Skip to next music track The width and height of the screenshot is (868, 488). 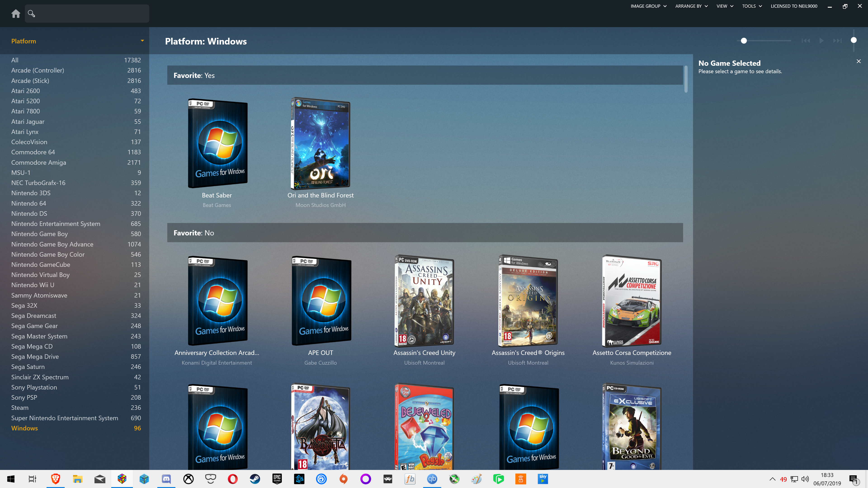tap(837, 41)
